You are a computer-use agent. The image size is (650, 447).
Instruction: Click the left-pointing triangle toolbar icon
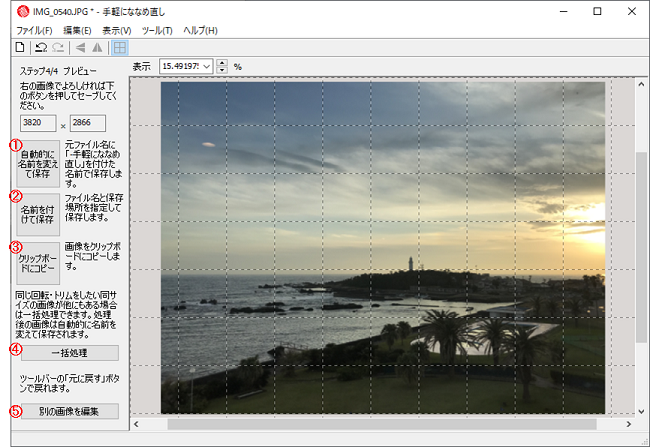(81, 47)
